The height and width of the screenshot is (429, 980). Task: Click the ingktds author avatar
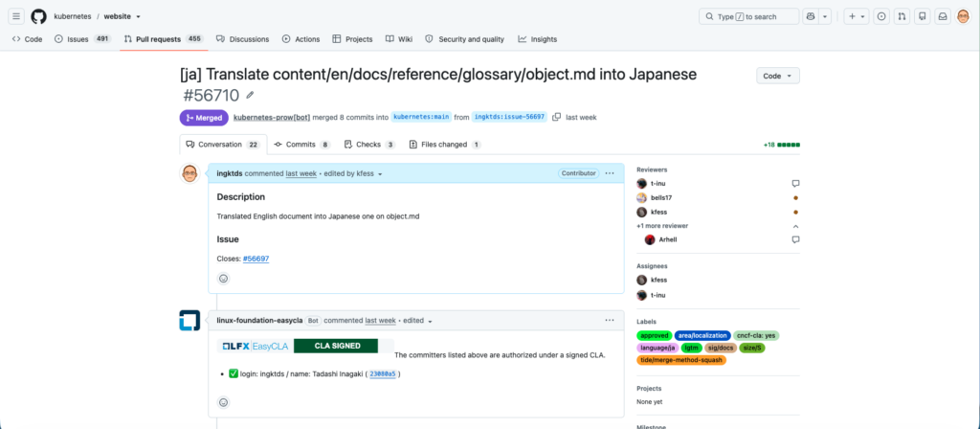(x=190, y=173)
